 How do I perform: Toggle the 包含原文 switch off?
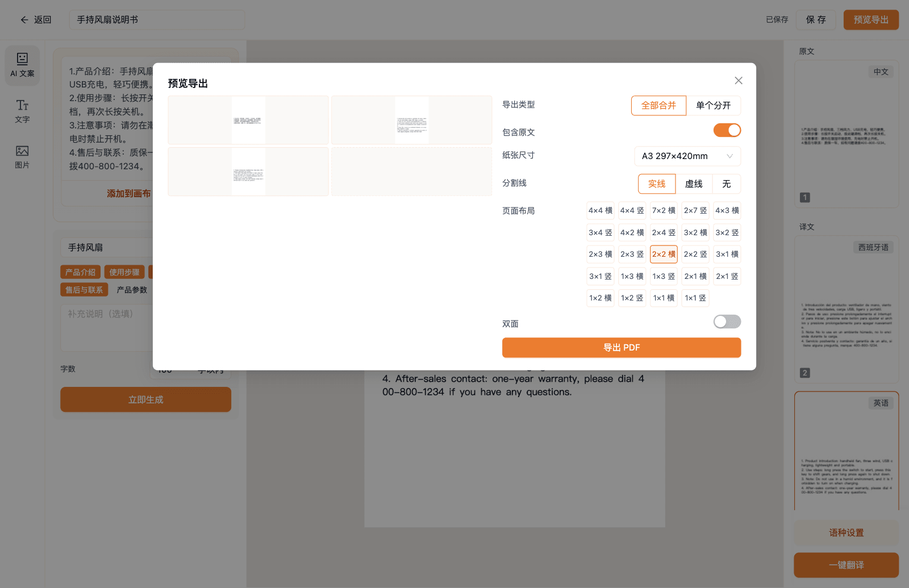tap(727, 131)
